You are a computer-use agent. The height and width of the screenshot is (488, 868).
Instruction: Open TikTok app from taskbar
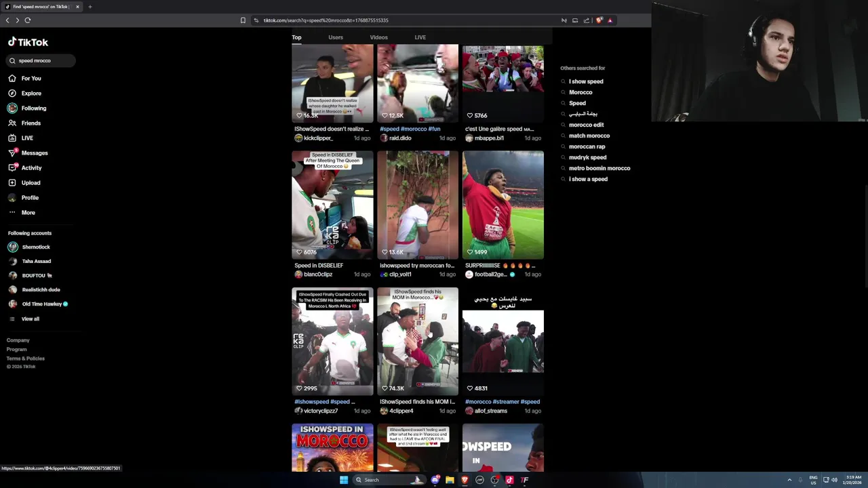coord(509,480)
